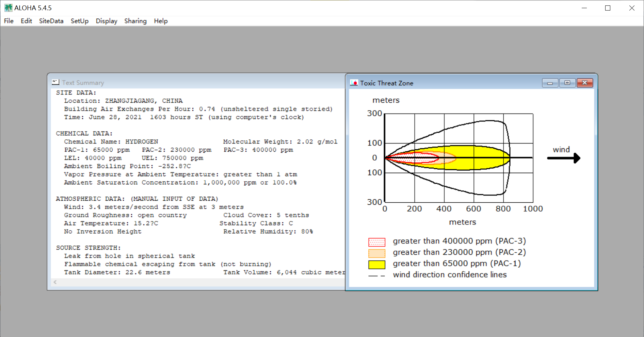This screenshot has height=337, width=644.
Task: Click the 'Ground Roughness: open country' text
Action: click(125, 215)
